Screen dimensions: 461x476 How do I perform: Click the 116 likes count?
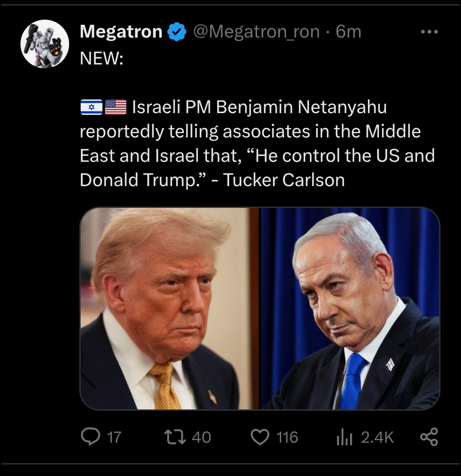coord(287,438)
